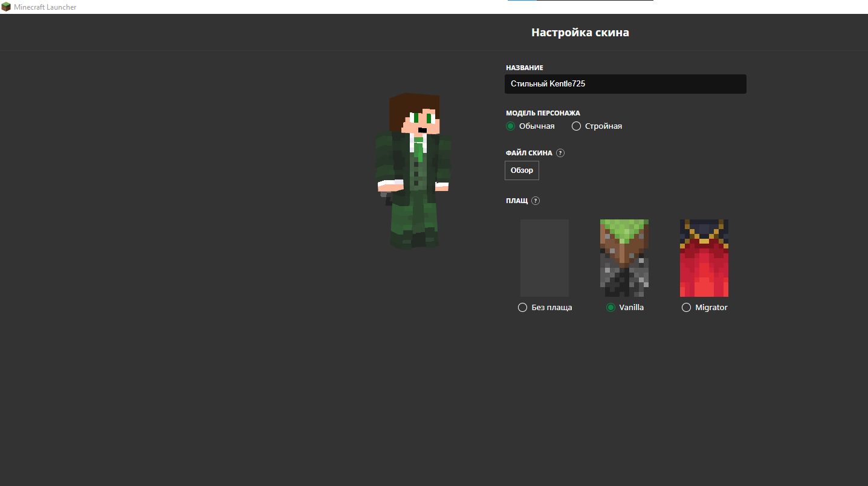Screen dimensions: 868x486
Task: Select the Стройная character model
Action: click(x=576, y=126)
